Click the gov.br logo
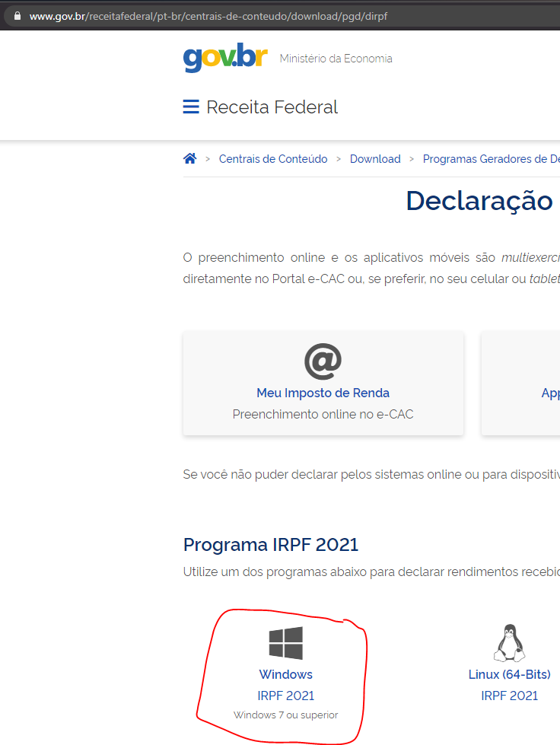 pyautogui.click(x=225, y=58)
